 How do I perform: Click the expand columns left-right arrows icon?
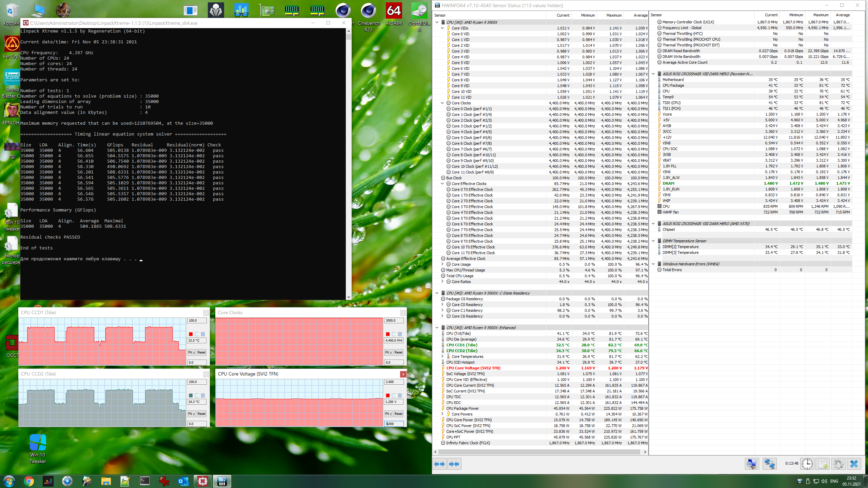click(440, 464)
